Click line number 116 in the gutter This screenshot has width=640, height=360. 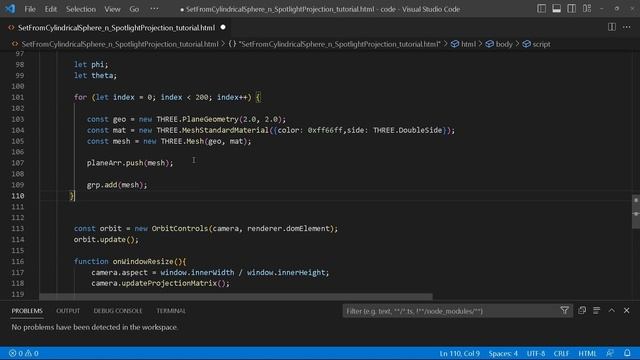(x=18, y=261)
